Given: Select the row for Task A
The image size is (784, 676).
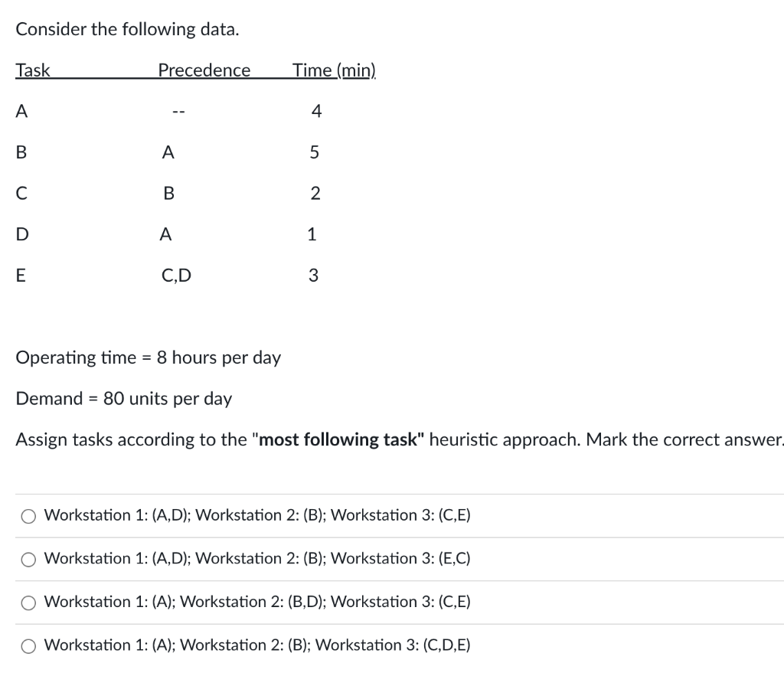Looking at the screenshot, I should (21, 111).
